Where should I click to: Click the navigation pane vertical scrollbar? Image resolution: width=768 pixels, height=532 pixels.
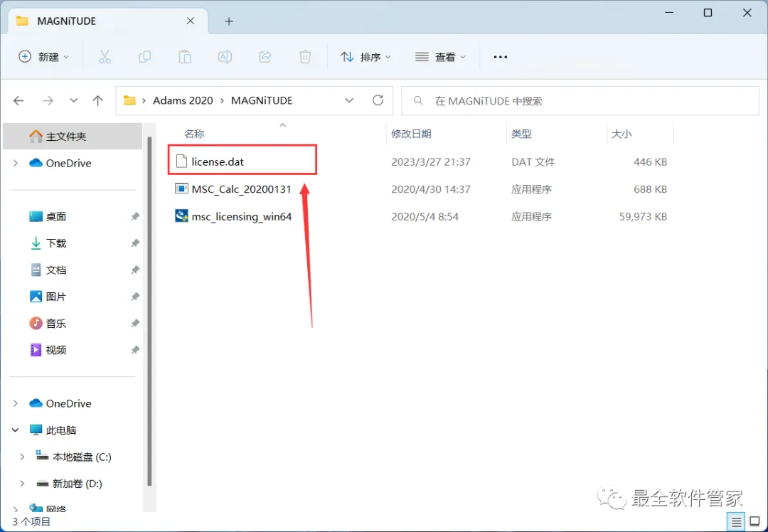150,311
